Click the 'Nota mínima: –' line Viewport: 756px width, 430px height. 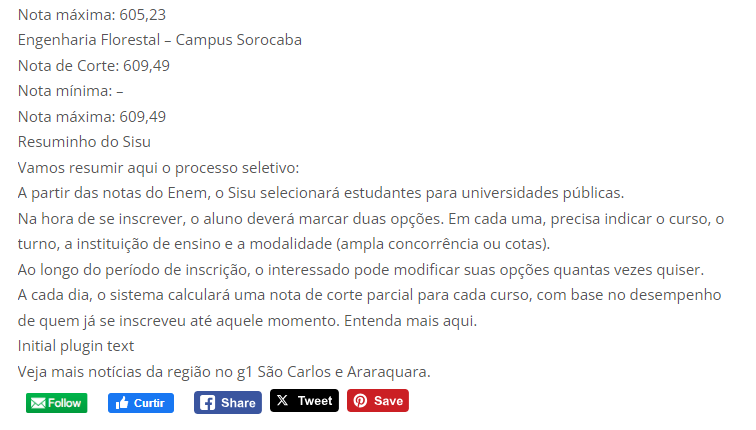coord(70,91)
